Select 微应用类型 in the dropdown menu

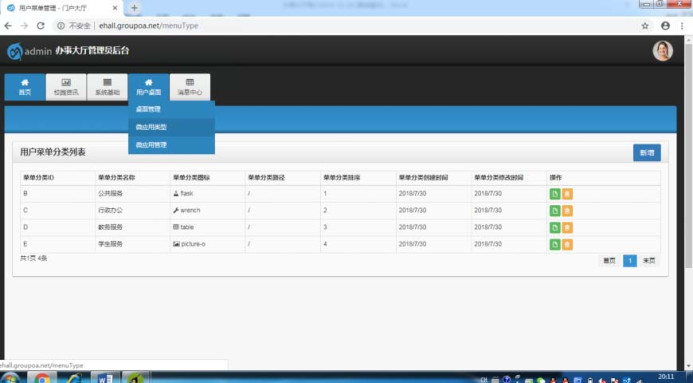point(171,127)
